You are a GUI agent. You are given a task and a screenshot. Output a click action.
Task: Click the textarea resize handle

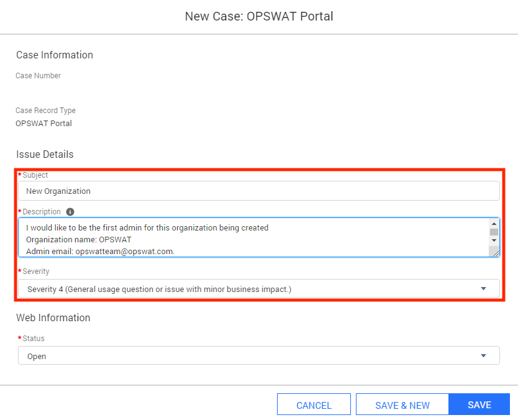[x=495, y=253]
